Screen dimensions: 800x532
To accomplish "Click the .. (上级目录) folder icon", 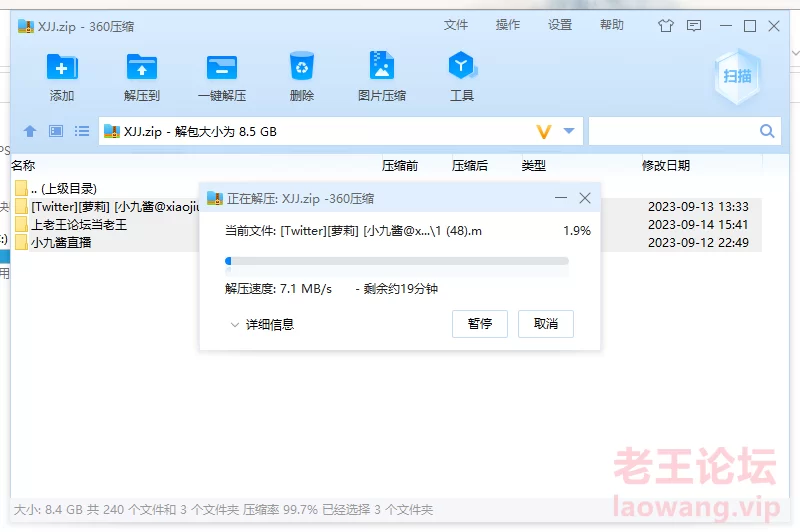I will click(x=21, y=188).
